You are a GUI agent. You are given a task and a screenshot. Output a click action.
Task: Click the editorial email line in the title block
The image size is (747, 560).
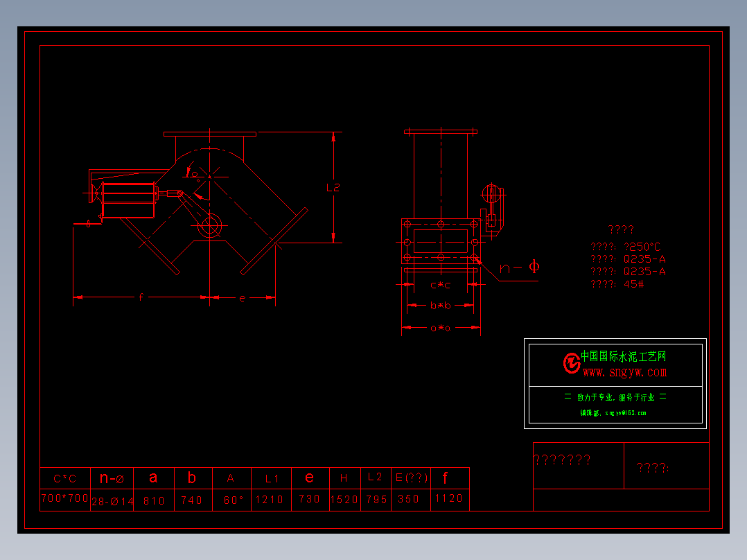point(613,413)
